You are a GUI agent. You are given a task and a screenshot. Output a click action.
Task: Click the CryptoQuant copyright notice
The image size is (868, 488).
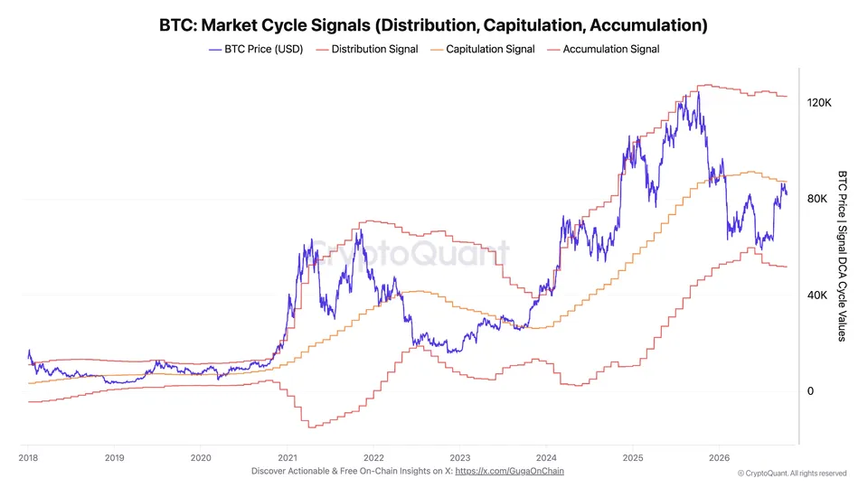point(792,474)
